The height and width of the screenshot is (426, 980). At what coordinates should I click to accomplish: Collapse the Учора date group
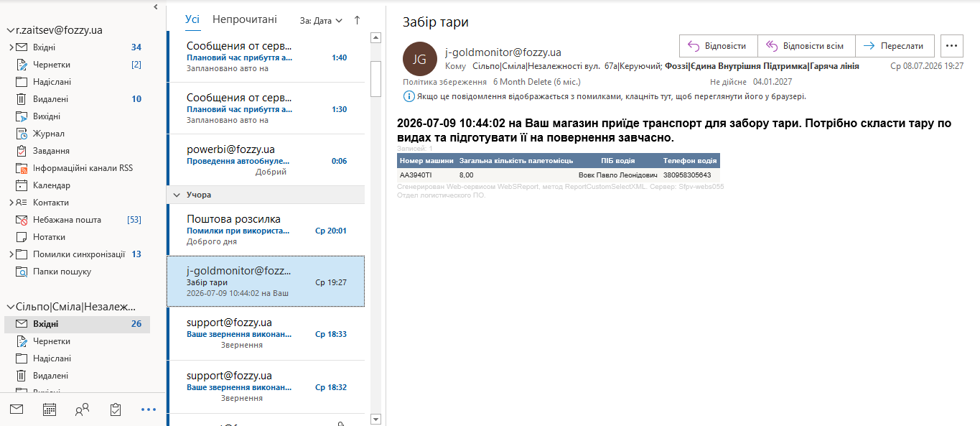pyautogui.click(x=177, y=195)
